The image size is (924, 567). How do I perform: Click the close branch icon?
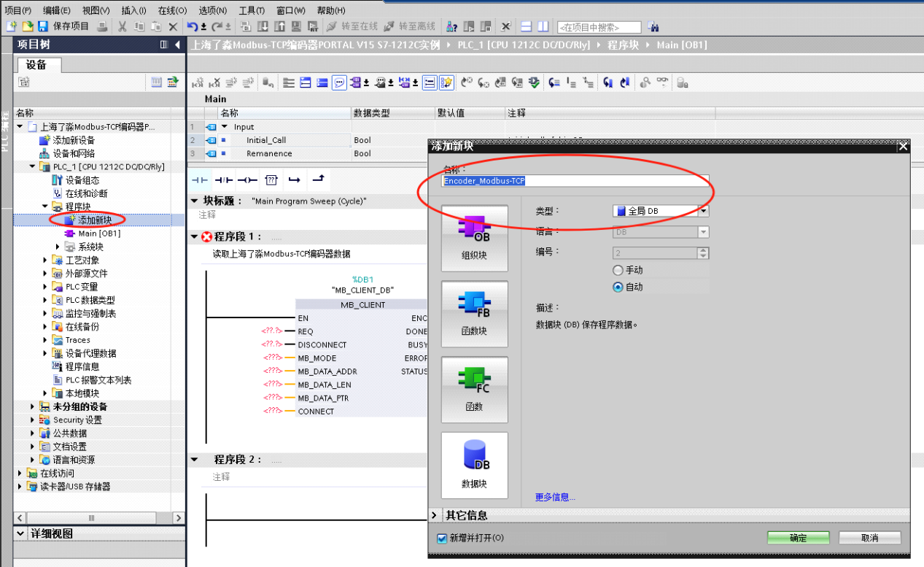pos(318,179)
